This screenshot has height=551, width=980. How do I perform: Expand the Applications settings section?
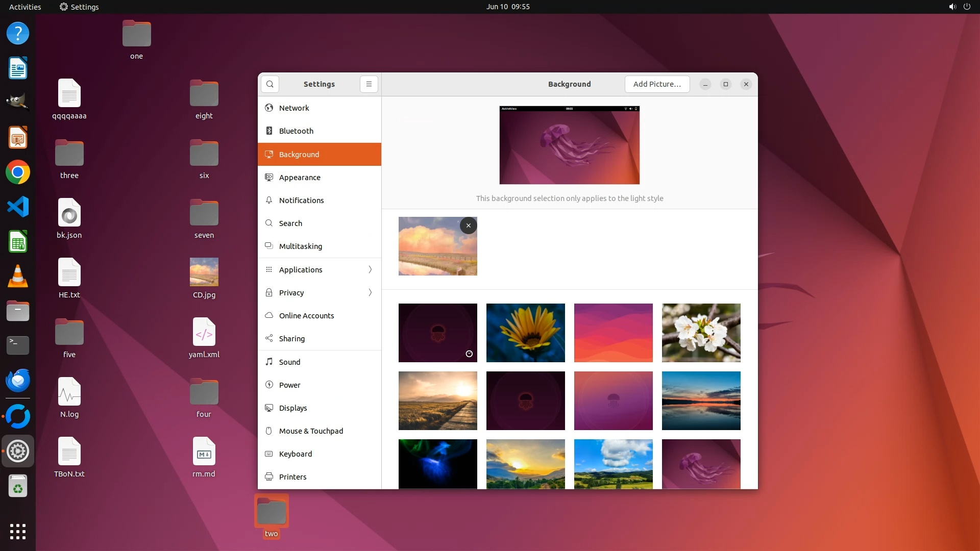click(x=320, y=269)
